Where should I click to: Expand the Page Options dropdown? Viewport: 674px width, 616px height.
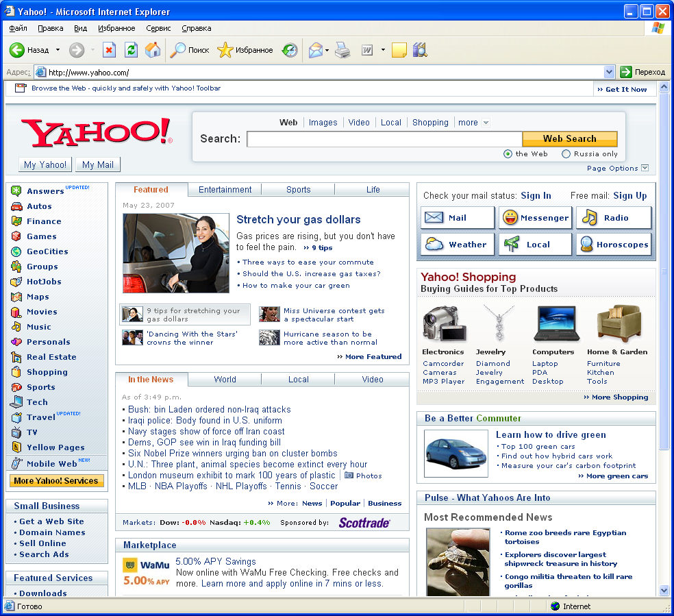[645, 168]
